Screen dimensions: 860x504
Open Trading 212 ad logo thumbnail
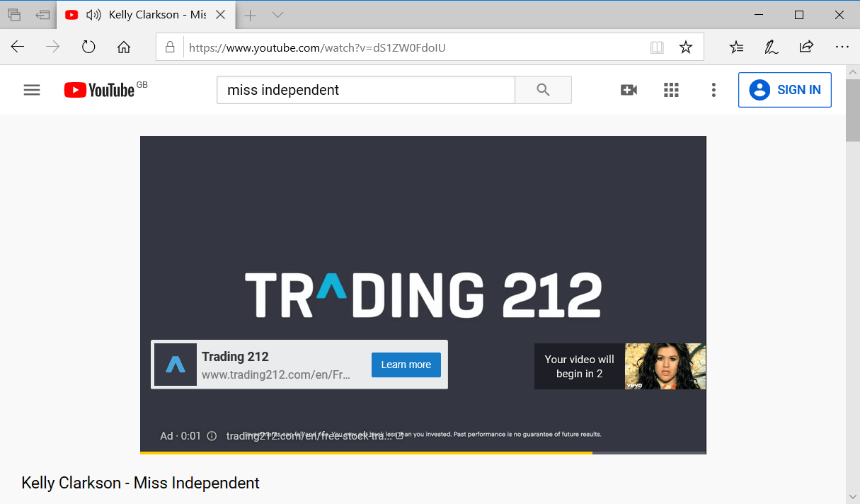[176, 365]
